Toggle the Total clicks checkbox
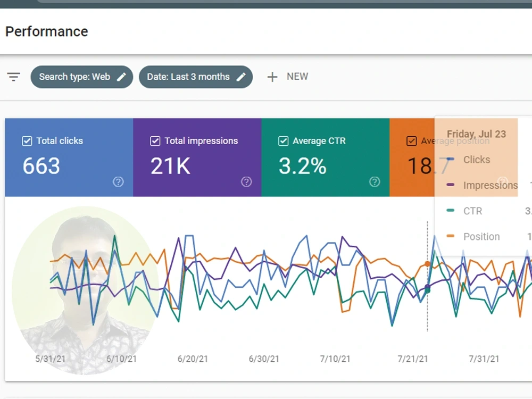 click(x=27, y=141)
